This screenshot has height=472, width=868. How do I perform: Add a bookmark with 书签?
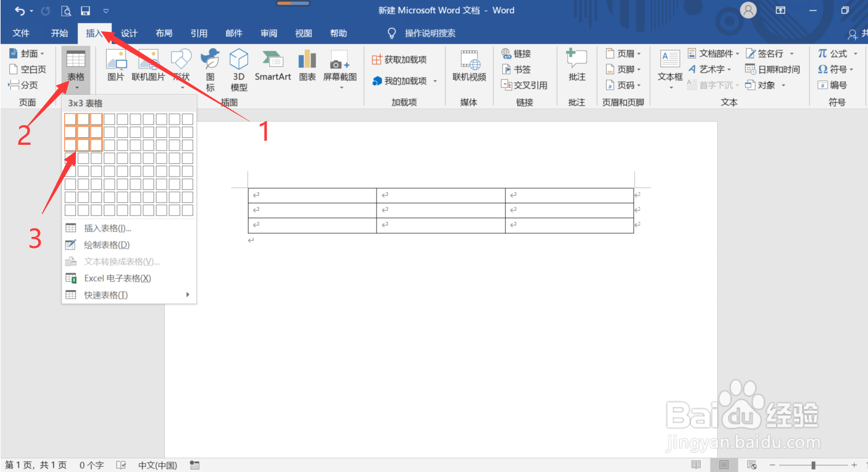517,69
